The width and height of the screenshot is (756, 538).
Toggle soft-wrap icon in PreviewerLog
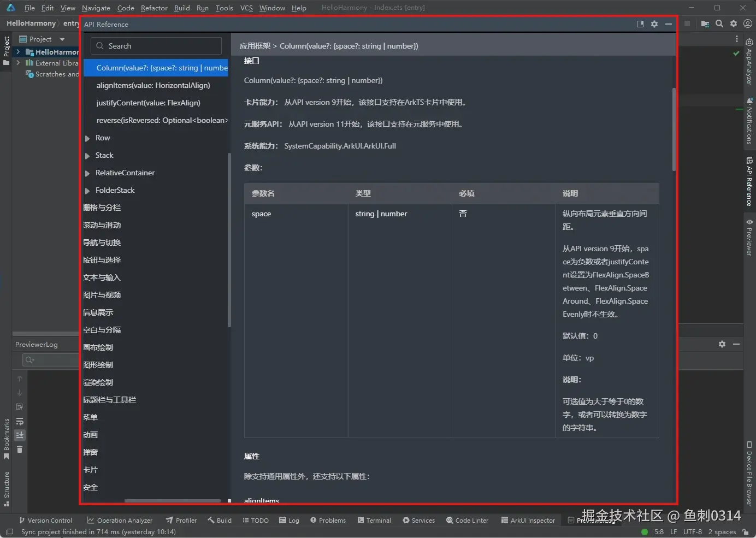(x=20, y=421)
